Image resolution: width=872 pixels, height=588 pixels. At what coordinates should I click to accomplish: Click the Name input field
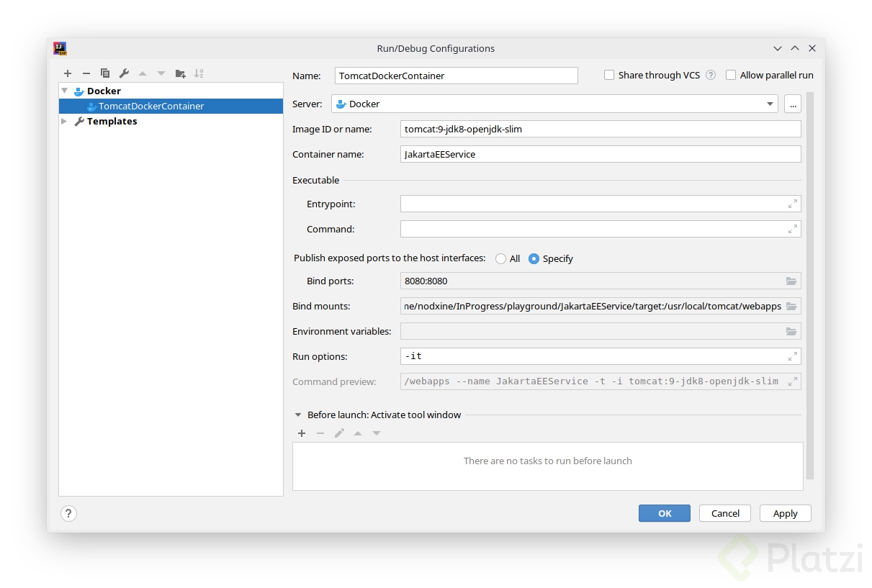(457, 76)
